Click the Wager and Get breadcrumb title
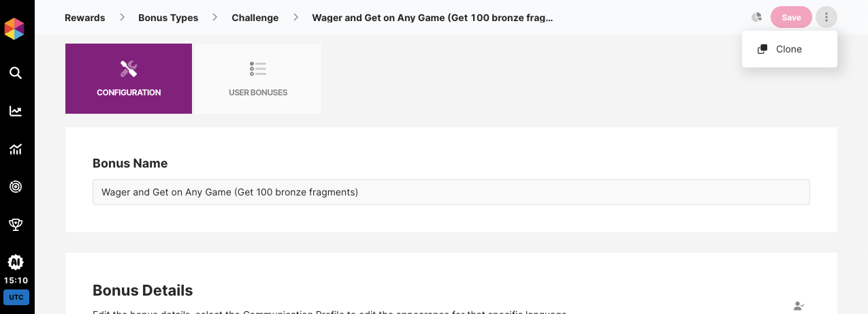The height and width of the screenshot is (314, 868). (432, 18)
